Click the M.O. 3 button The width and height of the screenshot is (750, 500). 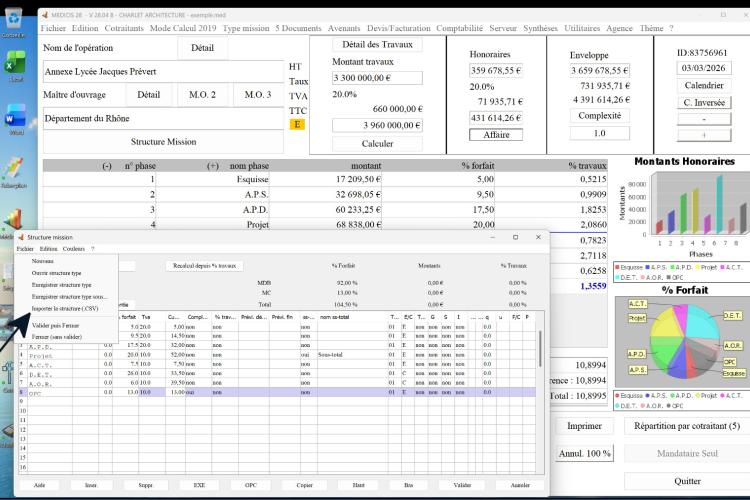click(258, 95)
